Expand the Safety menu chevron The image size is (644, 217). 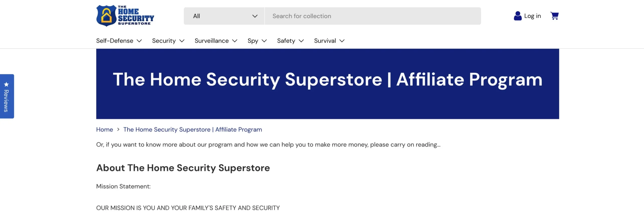[x=301, y=41]
